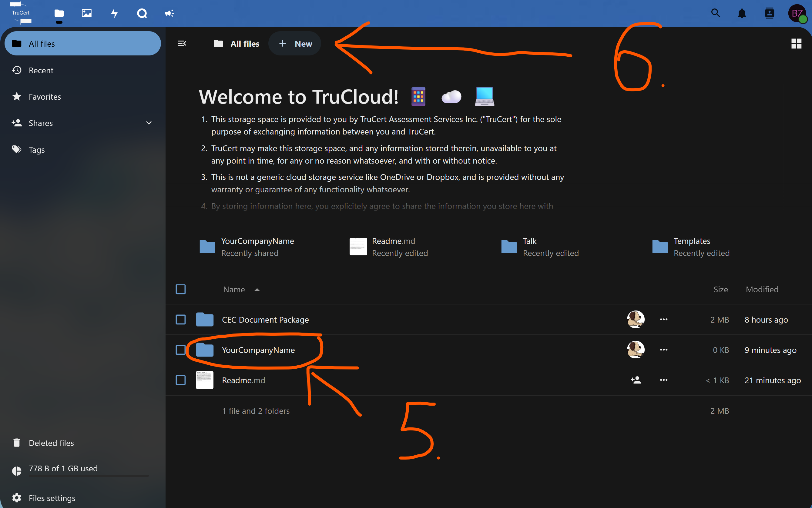This screenshot has width=812, height=508.
Task: Open the Talk app icon
Action: [142, 13]
